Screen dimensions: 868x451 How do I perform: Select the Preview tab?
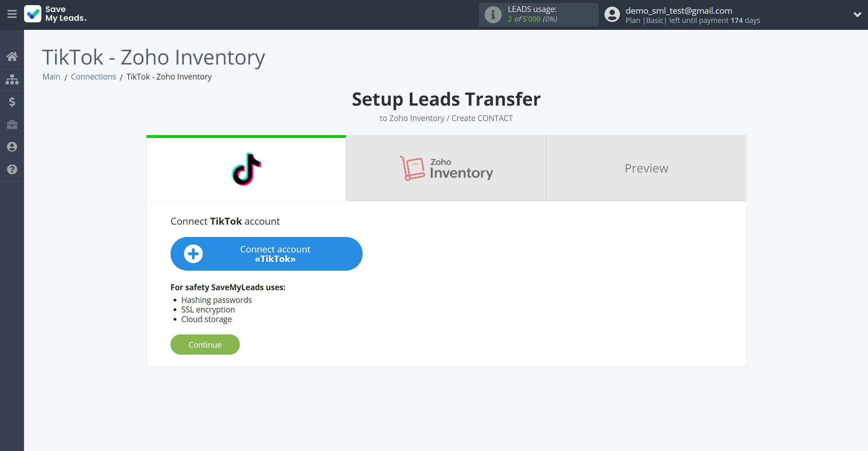646,168
